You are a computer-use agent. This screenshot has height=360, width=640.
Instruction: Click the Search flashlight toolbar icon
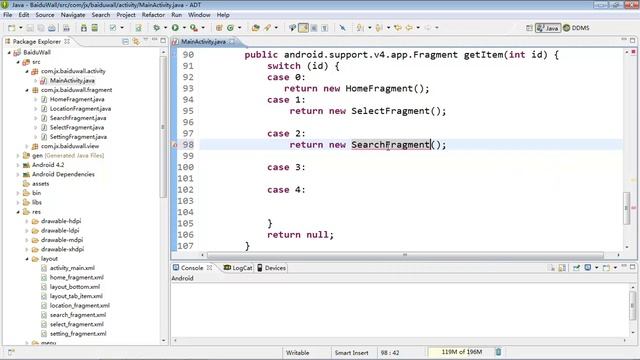click(267, 28)
